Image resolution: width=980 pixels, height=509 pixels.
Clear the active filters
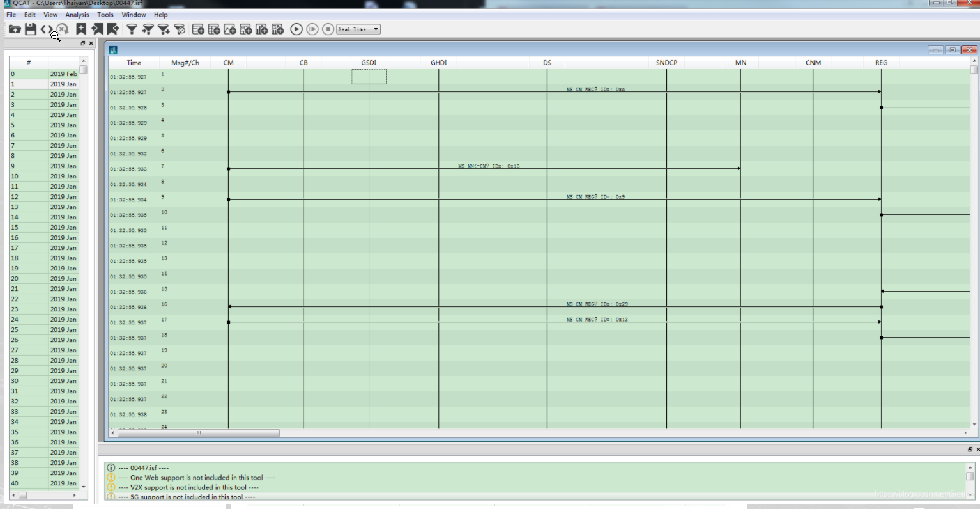coord(181,29)
